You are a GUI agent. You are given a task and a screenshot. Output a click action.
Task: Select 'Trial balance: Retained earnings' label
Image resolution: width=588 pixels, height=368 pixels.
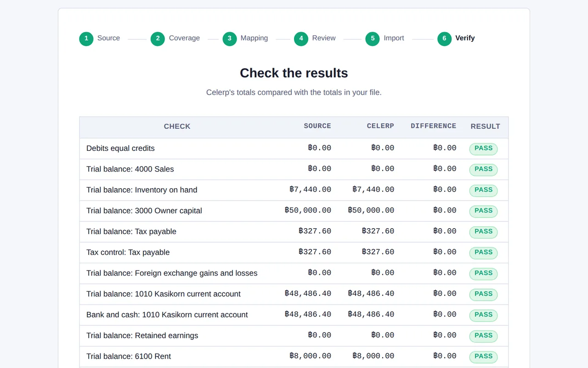tap(142, 336)
